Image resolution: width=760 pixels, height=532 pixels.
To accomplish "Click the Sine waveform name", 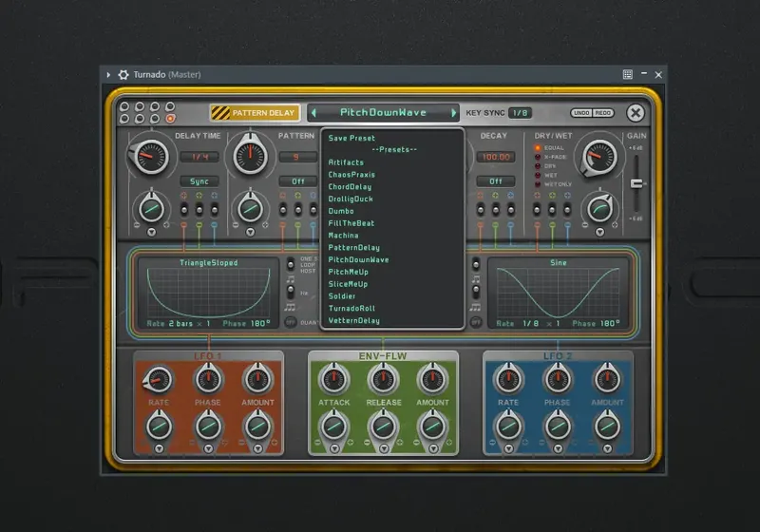I will (x=559, y=262).
